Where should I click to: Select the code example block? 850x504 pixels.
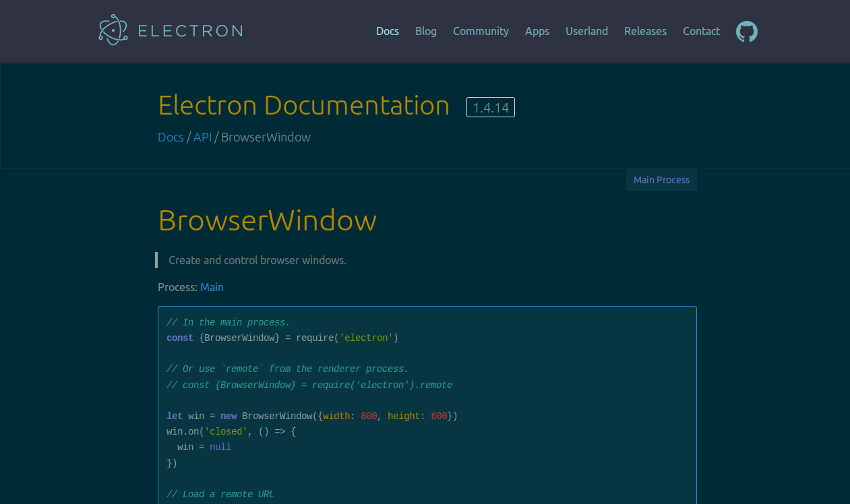click(x=427, y=404)
